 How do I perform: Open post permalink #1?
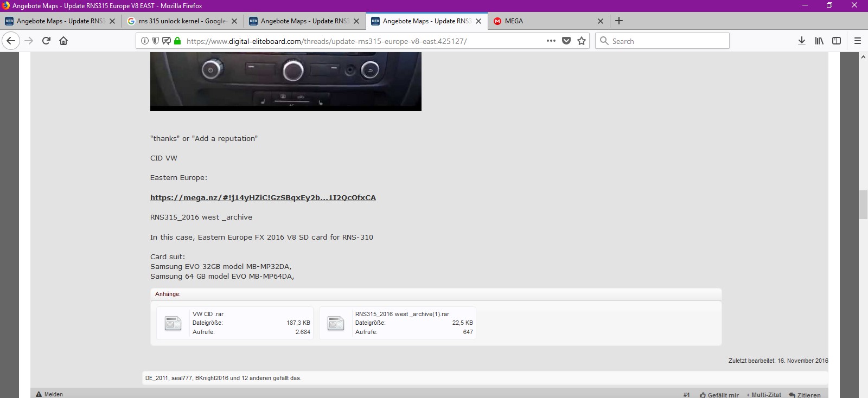click(x=687, y=395)
